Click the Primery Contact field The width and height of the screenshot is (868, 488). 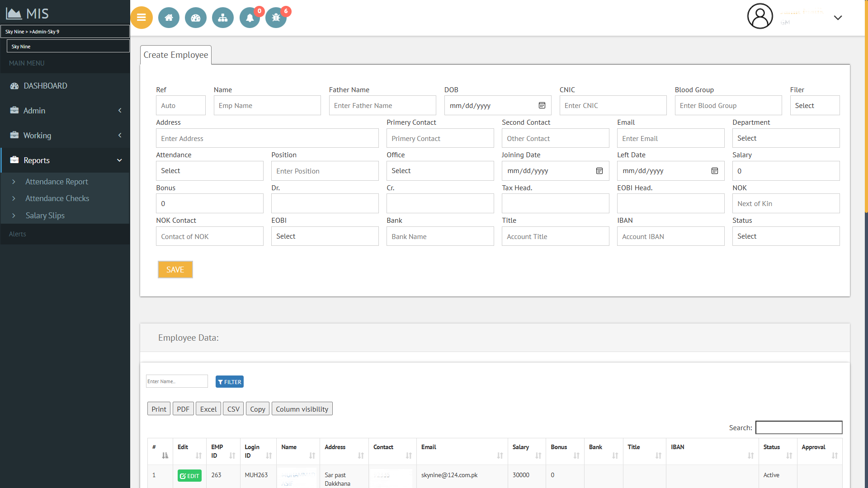pyautogui.click(x=440, y=138)
